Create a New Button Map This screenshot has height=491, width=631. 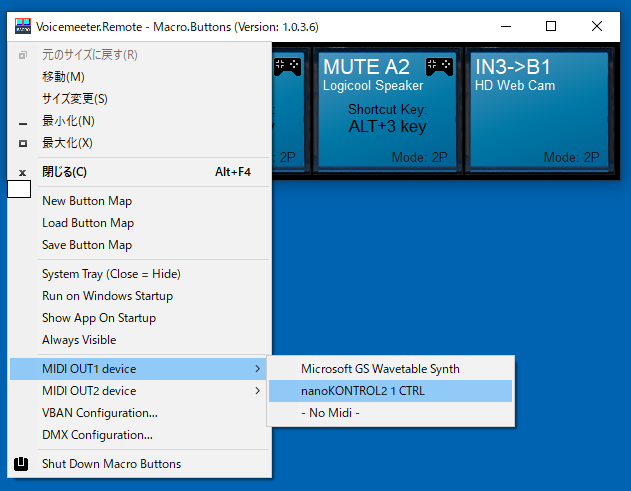(x=139, y=201)
